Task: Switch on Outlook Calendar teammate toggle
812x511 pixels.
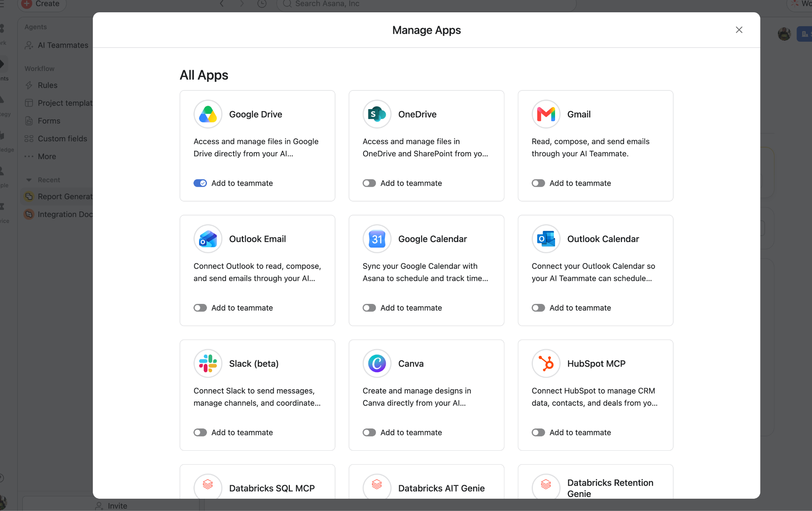Action: click(538, 307)
